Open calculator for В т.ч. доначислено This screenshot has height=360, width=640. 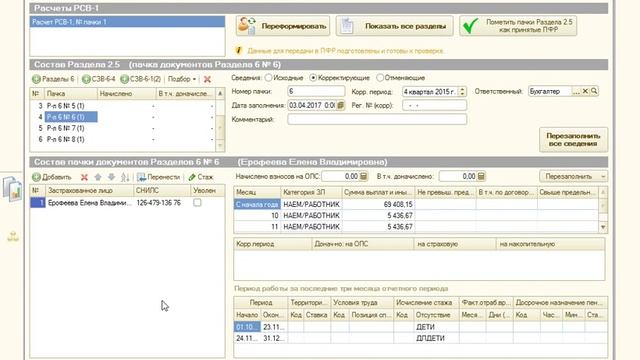click(x=481, y=176)
